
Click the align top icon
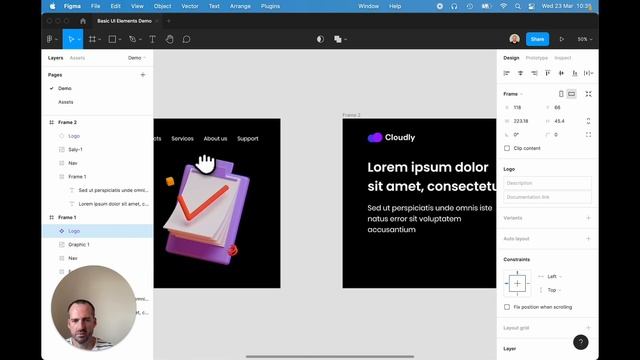point(548,73)
